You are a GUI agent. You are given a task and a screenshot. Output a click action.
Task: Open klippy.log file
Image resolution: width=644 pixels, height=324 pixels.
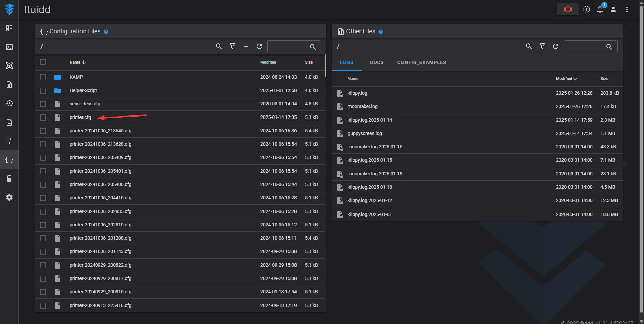[357, 93]
